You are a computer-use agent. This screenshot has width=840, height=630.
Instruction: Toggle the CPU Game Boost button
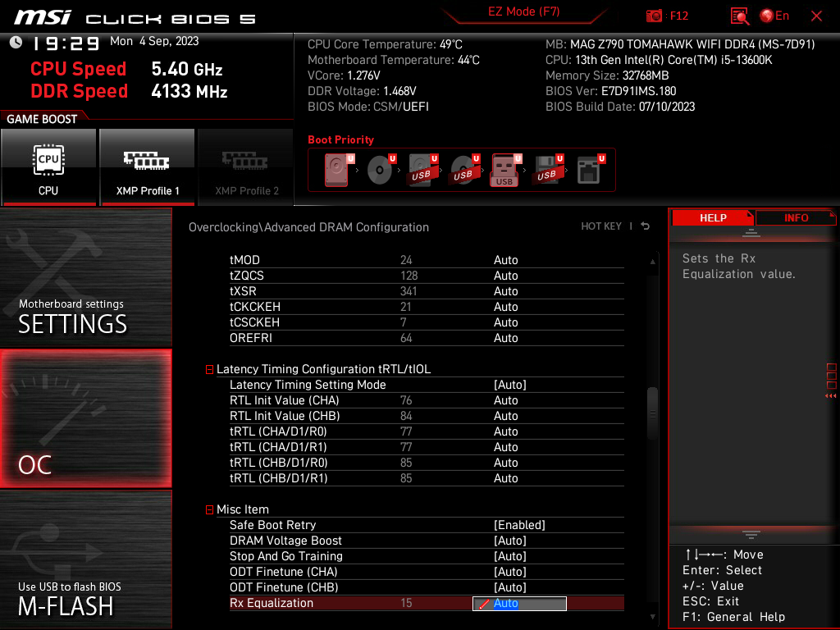point(48,167)
